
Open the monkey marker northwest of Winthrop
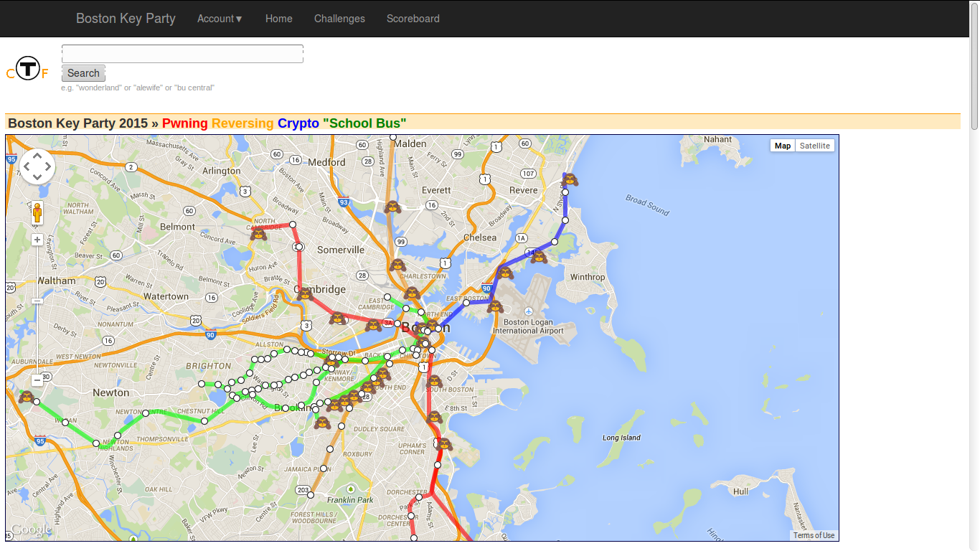click(538, 256)
